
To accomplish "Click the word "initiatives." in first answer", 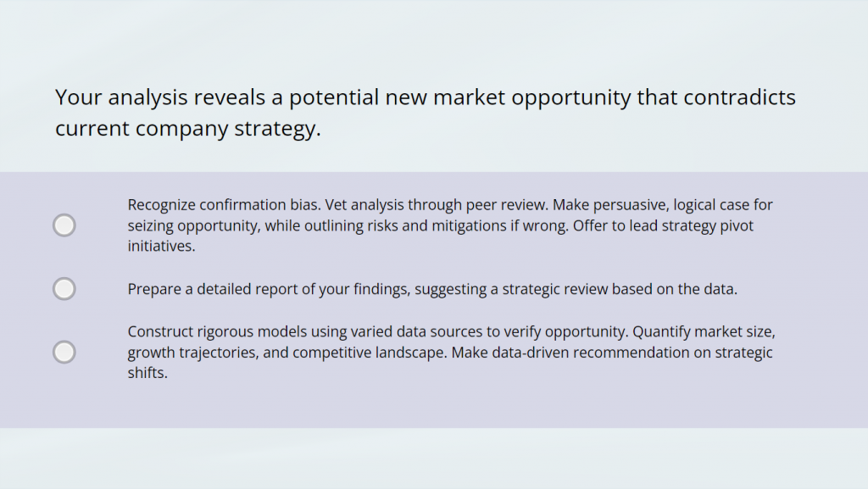I will [161, 247].
